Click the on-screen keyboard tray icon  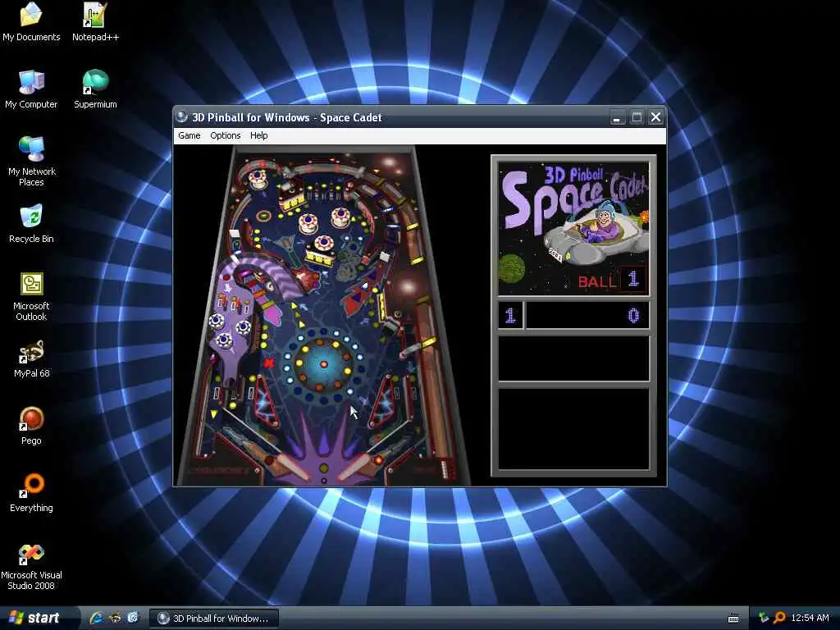coord(733,619)
